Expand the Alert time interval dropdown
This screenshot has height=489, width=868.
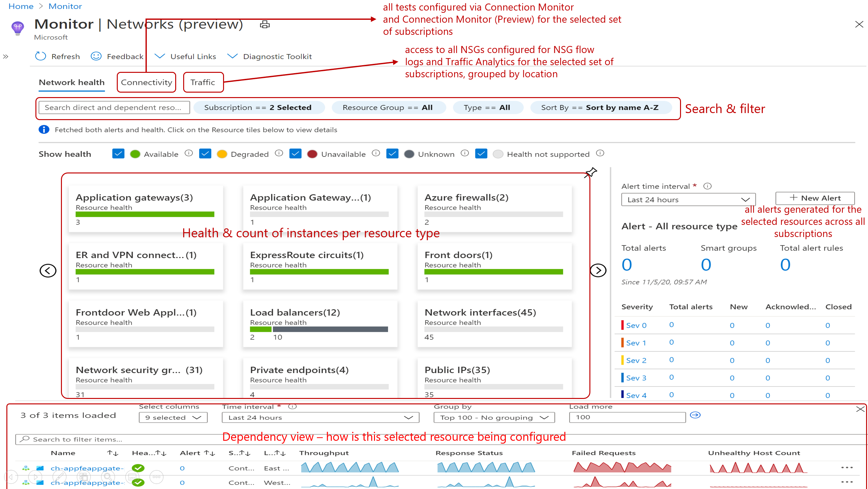[687, 199]
